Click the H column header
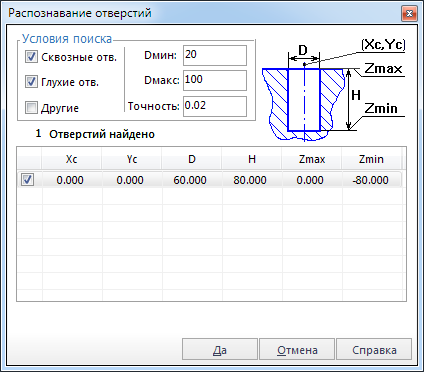This screenshot has width=424, height=372. point(252,159)
